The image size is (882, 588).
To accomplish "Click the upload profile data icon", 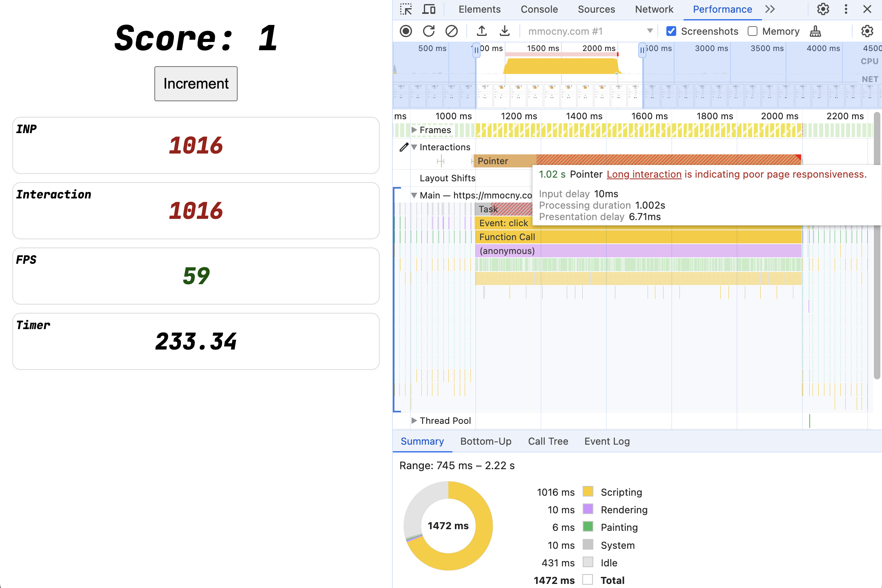I will click(x=481, y=31).
